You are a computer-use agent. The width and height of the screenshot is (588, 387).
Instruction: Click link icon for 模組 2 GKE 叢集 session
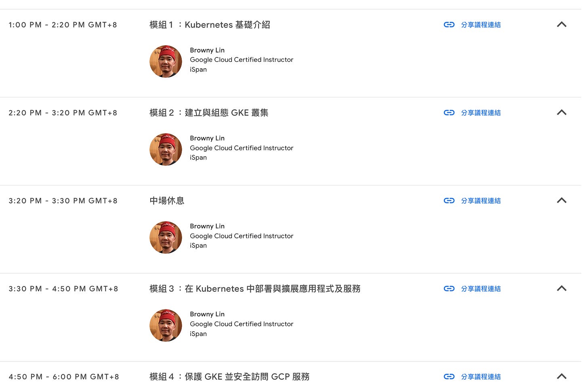tap(449, 113)
